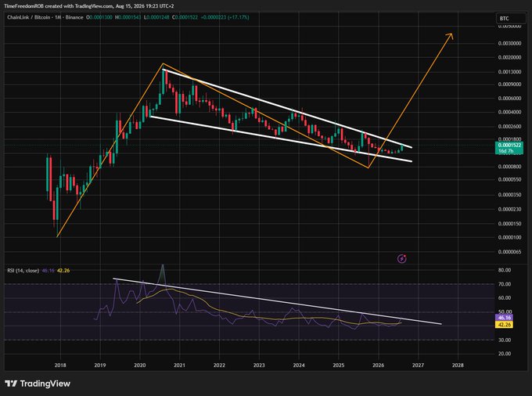Click the 2025 label on time axis
This screenshot has height=396, width=532.
pos(339,365)
